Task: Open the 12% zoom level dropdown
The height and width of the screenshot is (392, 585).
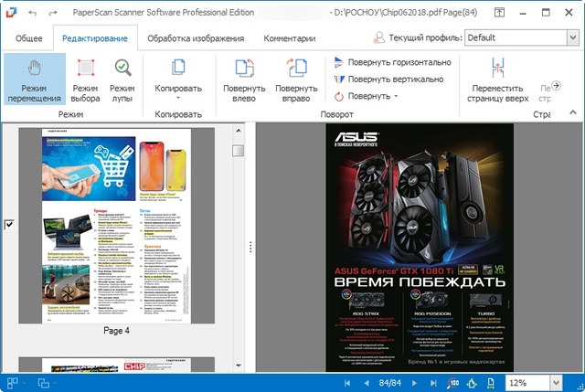Action: click(557, 382)
